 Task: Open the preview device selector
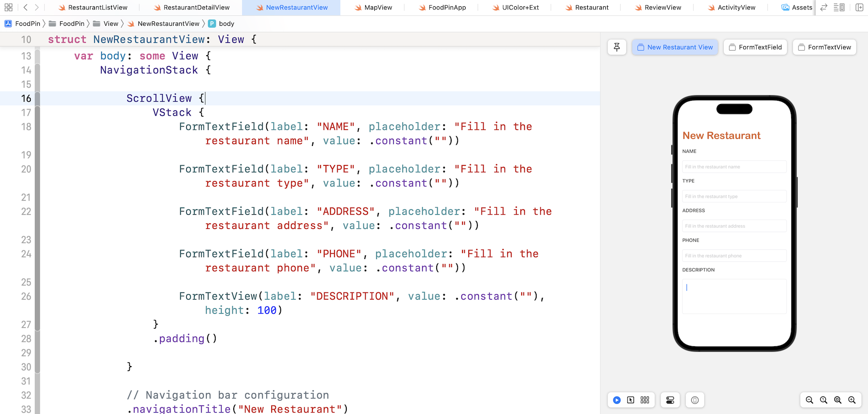(x=695, y=400)
